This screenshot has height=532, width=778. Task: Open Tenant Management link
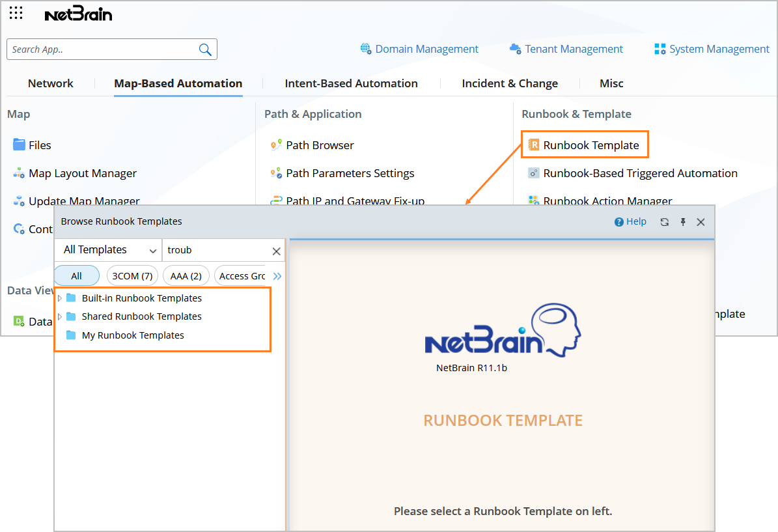click(566, 49)
